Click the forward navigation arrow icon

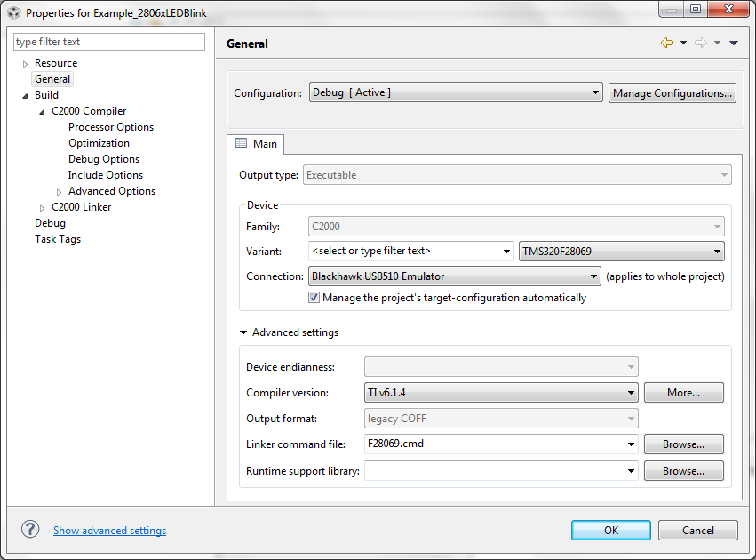pos(701,43)
